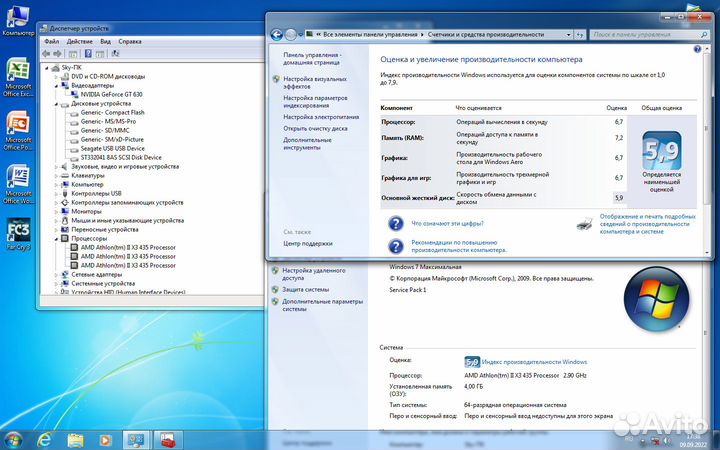This screenshot has width=720, height=450.
Task: Click the help question mark in performance window
Action: click(x=697, y=49)
